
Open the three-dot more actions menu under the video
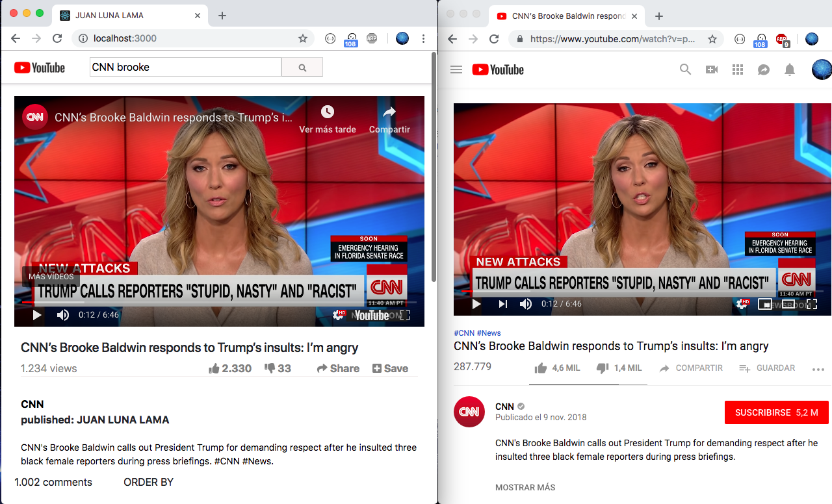818,369
